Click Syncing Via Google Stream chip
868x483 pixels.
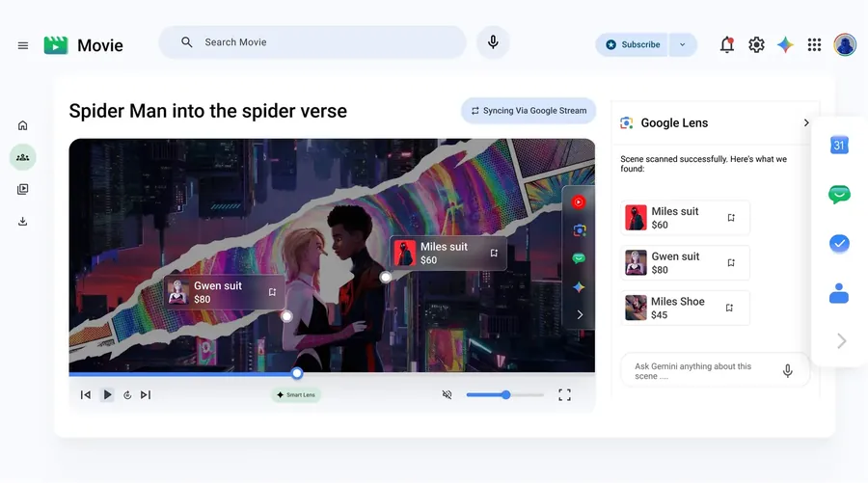point(529,111)
